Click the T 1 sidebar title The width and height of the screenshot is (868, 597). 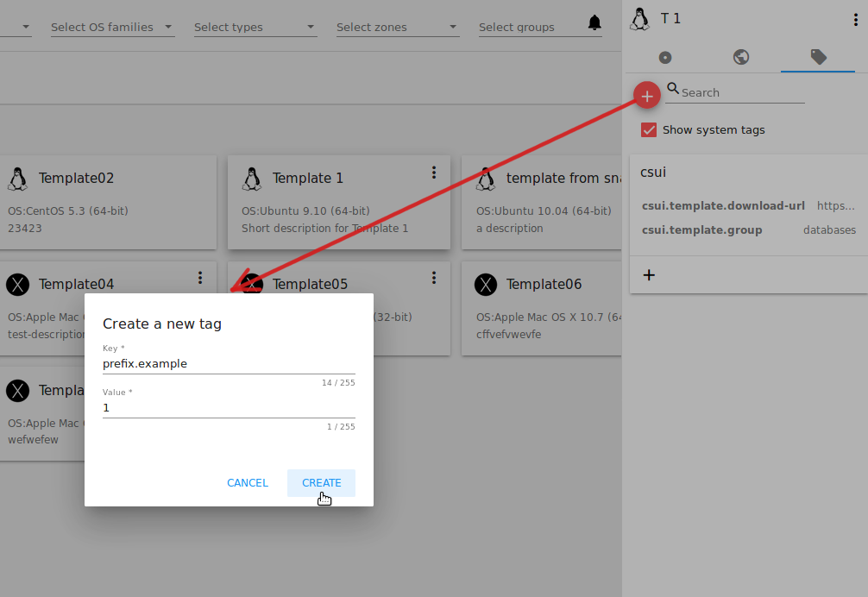670,19
